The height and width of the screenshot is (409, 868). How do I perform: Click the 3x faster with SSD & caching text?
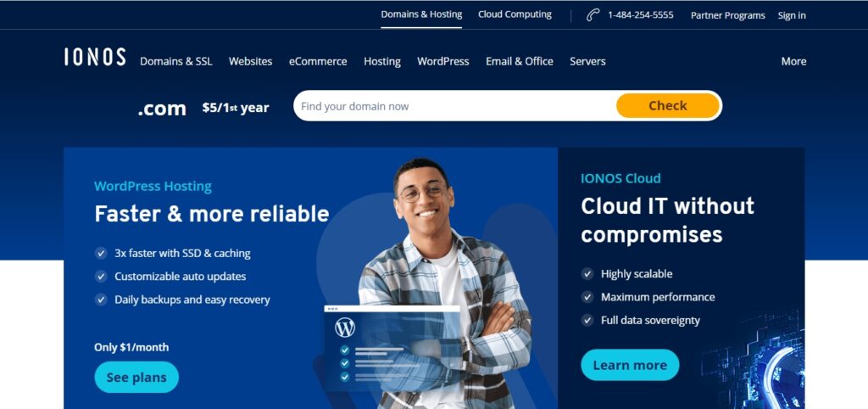(182, 253)
